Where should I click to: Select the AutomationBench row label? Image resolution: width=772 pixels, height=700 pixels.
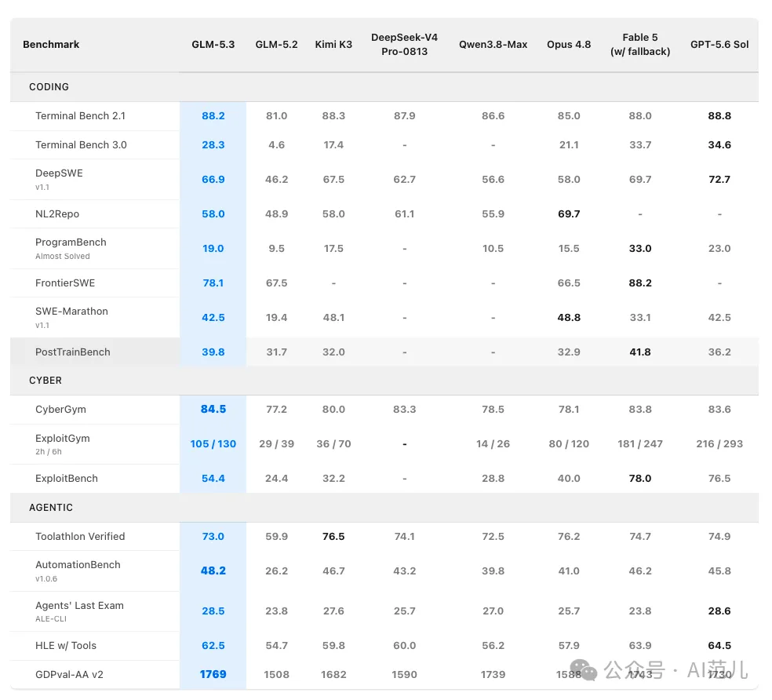click(x=78, y=565)
